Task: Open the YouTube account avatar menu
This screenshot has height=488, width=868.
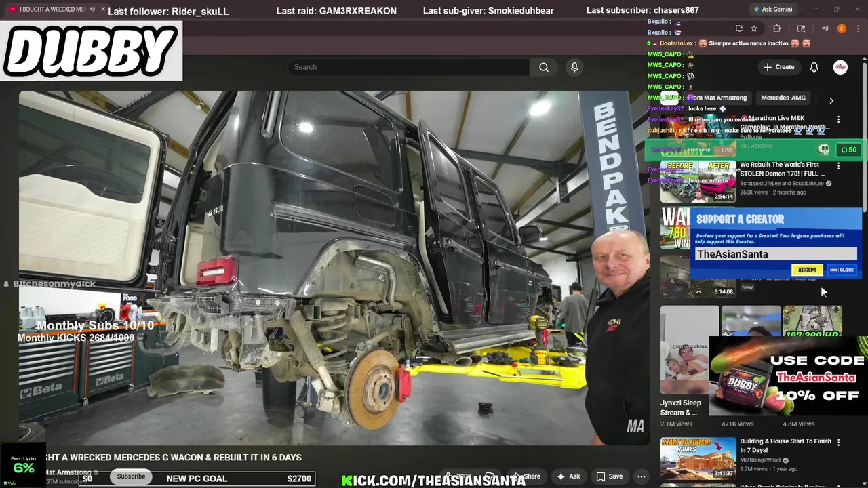Action: click(x=840, y=67)
